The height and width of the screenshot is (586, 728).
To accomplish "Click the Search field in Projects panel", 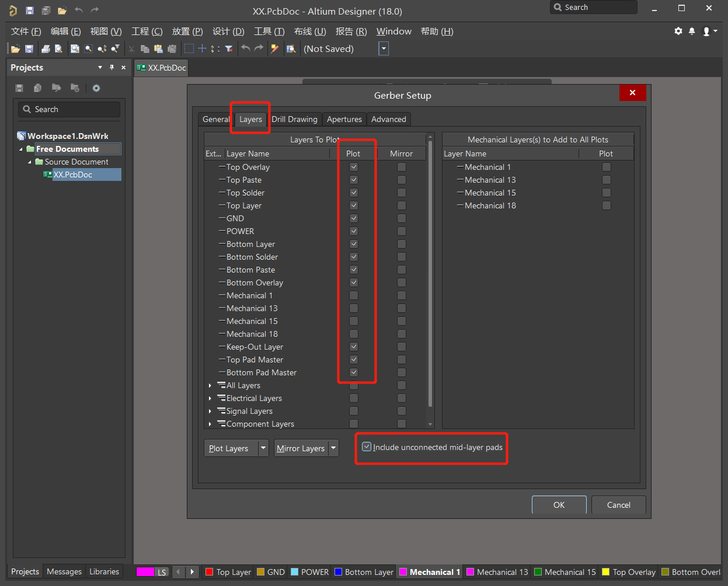I will 69,109.
